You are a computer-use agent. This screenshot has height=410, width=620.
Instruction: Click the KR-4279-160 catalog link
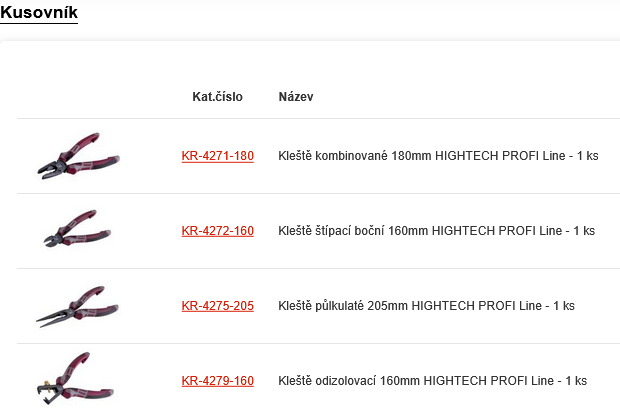pyautogui.click(x=217, y=381)
